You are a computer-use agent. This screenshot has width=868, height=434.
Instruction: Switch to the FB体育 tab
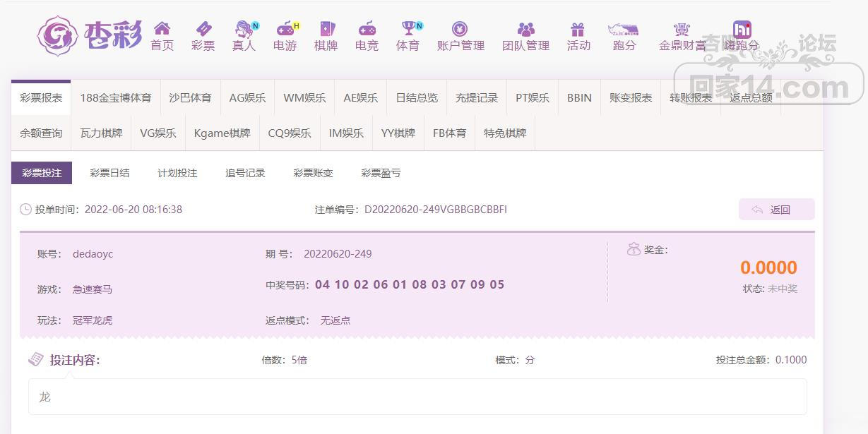pyautogui.click(x=450, y=133)
